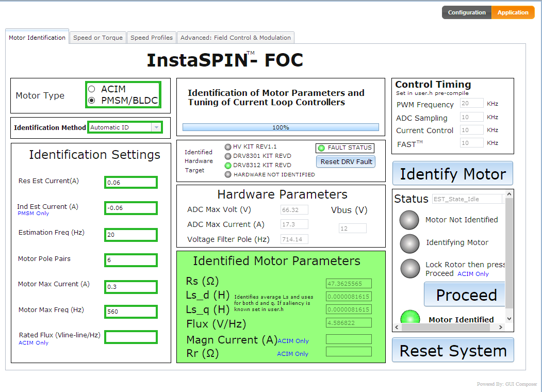
Task: Click the DRV8301 KIT REVD indicator LED
Action: coord(228,156)
